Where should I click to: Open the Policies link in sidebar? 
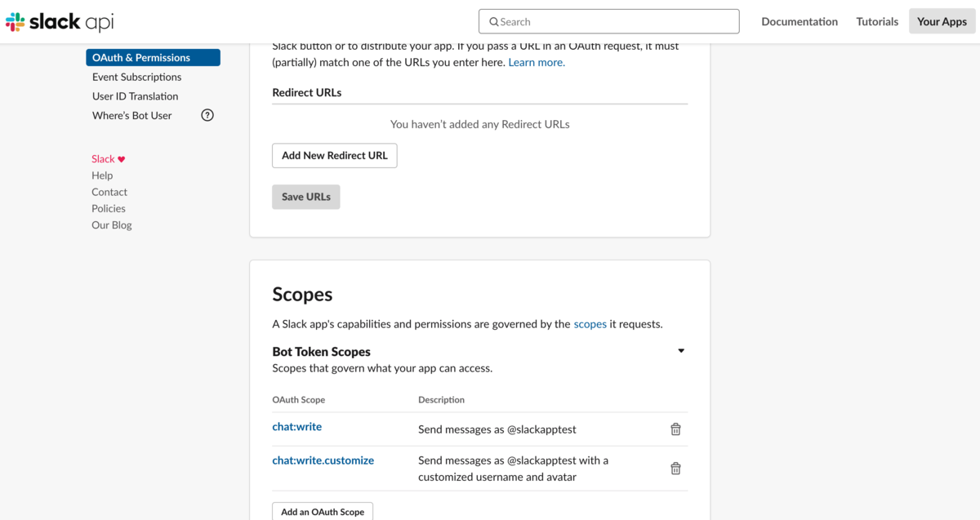tap(109, 208)
